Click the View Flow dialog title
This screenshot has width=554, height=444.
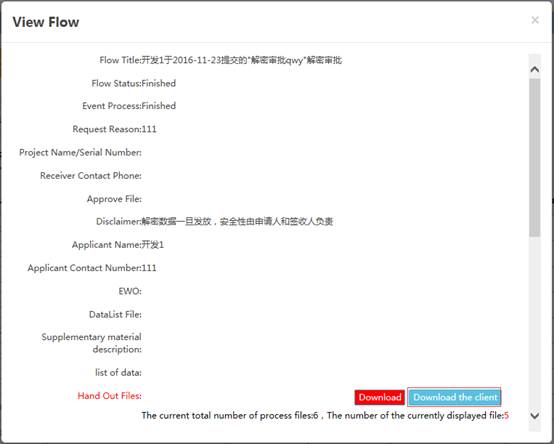coord(46,22)
